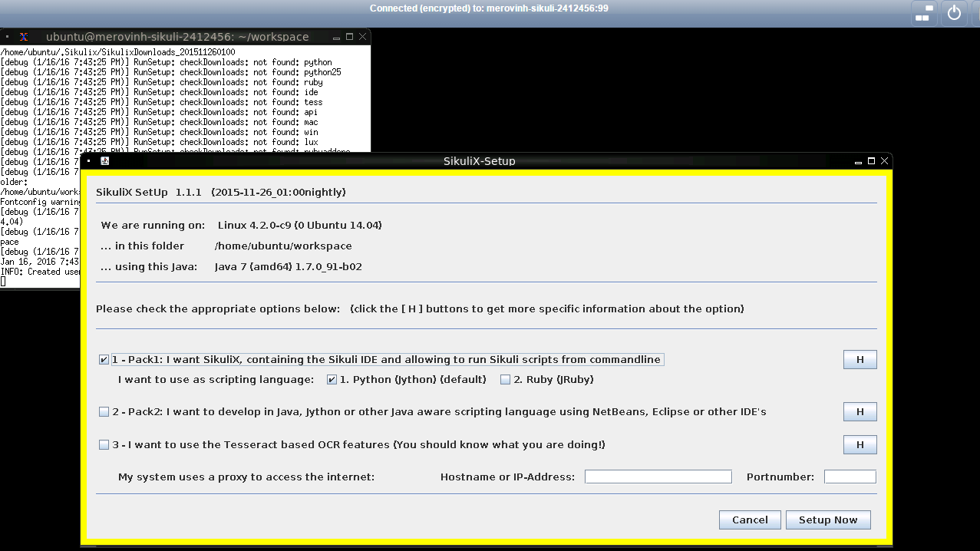The height and width of the screenshot is (551, 980).
Task: Click the Connected (encrypted) to status text
Action: pos(489,8)
